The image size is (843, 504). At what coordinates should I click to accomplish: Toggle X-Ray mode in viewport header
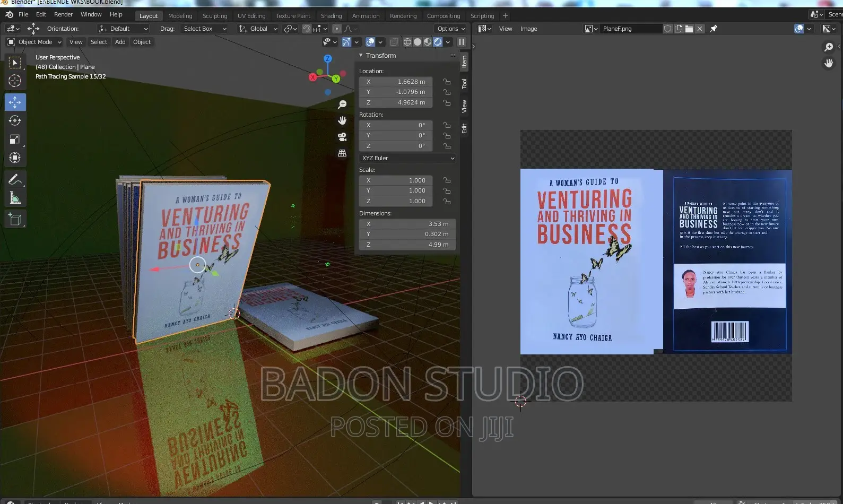click(x=394, y=42)
